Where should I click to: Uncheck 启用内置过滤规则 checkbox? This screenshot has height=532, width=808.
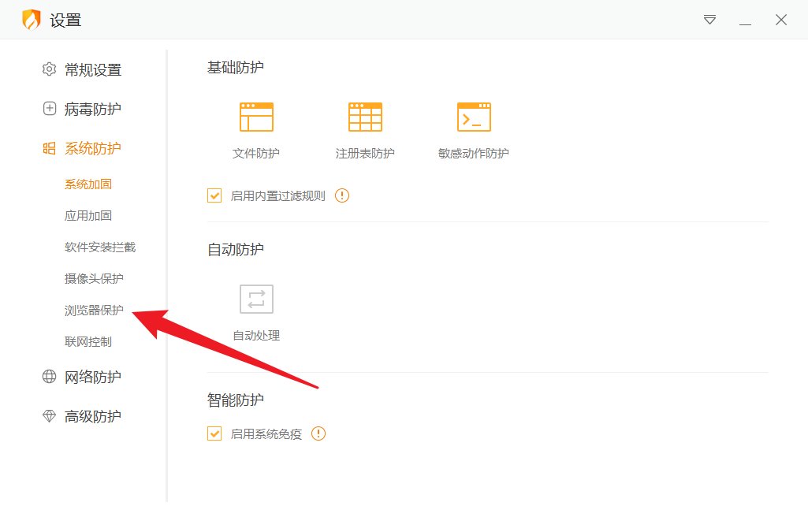click(214, 195)
